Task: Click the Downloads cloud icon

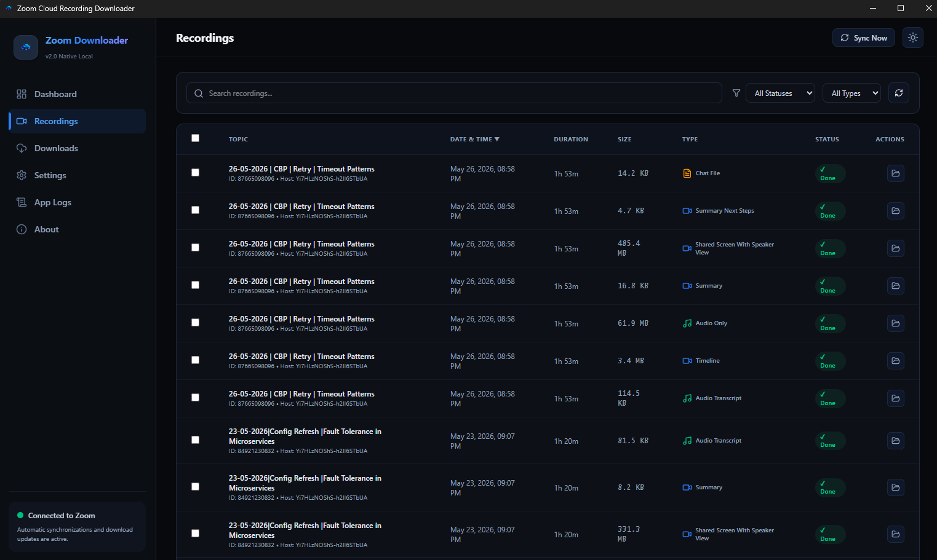Action: click(x=22, y=148)
